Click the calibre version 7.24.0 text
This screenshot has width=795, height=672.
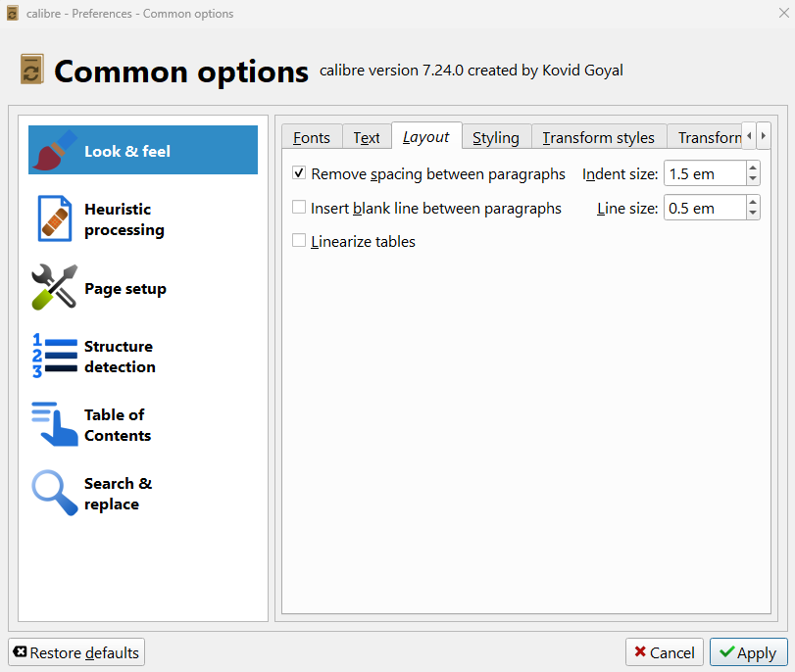tap(471, 70)
